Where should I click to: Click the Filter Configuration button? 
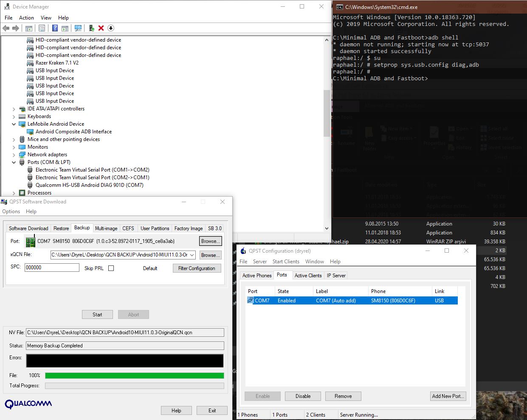(x=197, y=268)
